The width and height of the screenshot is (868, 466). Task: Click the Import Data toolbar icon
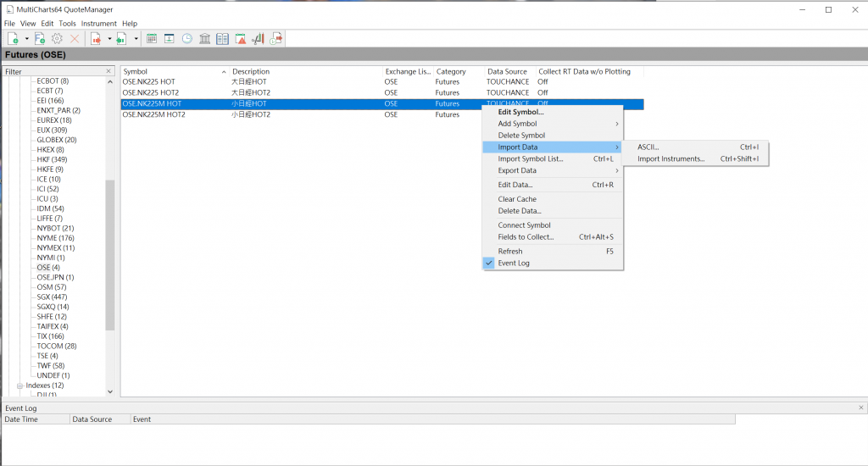tap(122, 39)
